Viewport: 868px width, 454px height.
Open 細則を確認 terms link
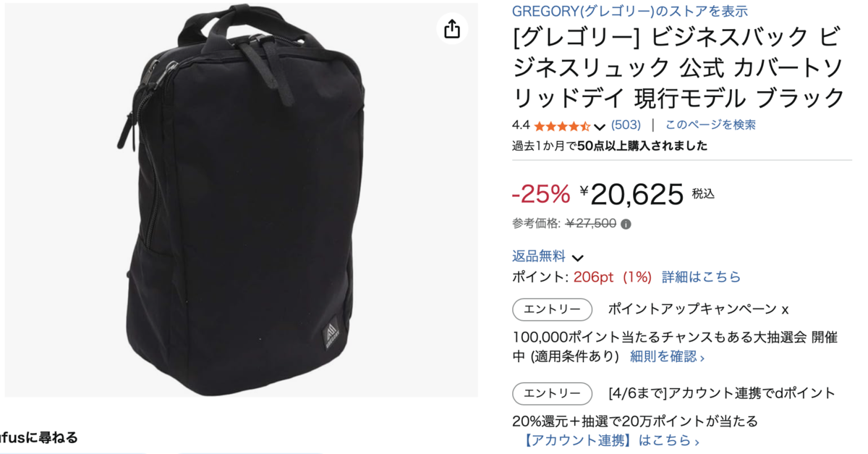[667, 356]
